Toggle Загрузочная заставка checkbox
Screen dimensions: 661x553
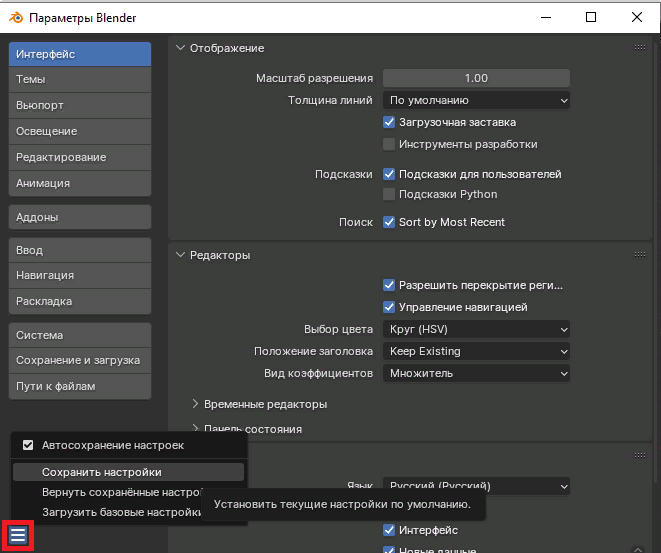389,122
